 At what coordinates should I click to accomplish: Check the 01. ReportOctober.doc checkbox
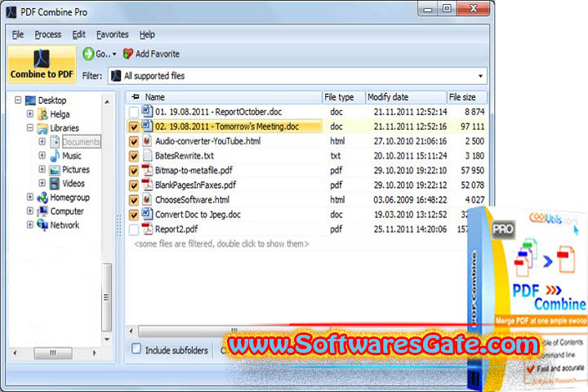[133, 112]
